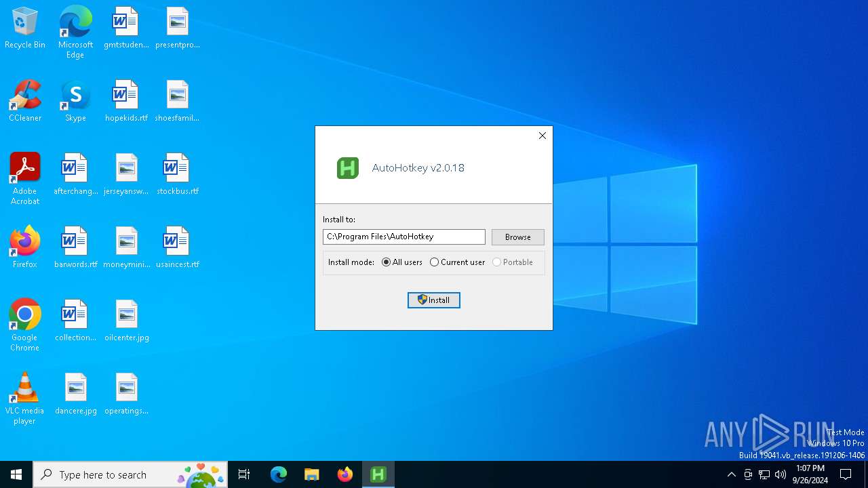Select hopekids.rtf on the desktop
This screenshot has height=488, width=868.
click(126, 102)
